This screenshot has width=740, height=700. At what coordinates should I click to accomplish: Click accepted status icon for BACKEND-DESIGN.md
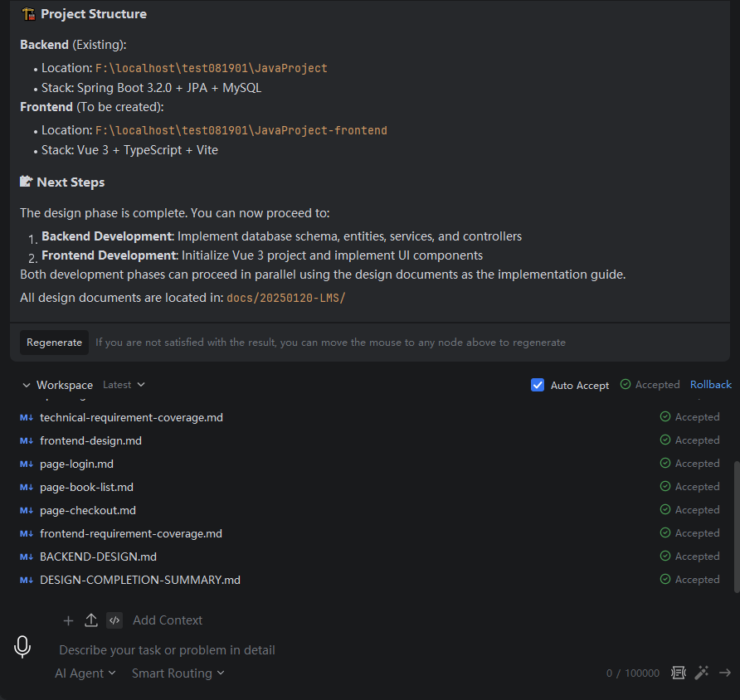(665, 557)
